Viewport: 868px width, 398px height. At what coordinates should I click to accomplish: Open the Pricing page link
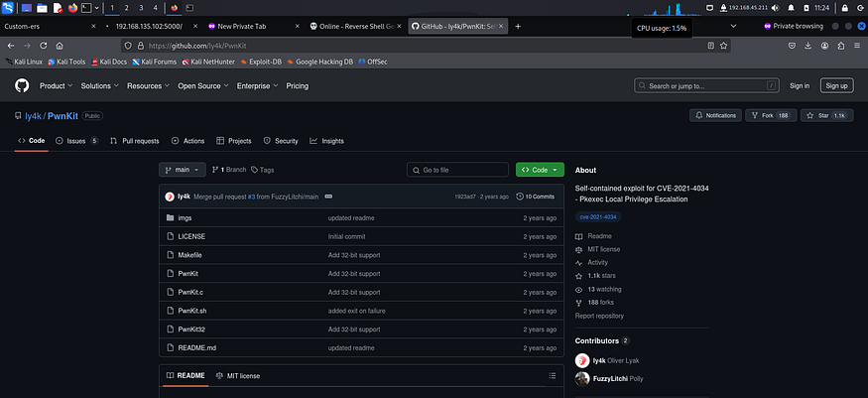tap(298, 85)
